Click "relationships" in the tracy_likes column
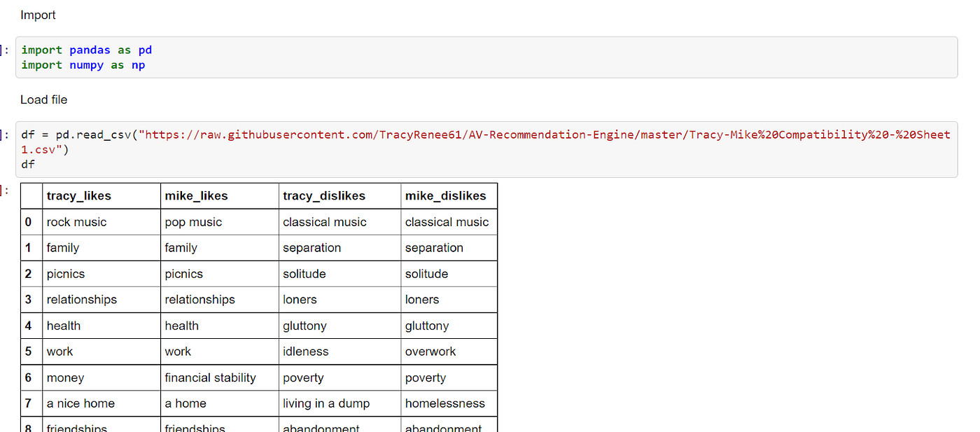 tap(82, 300)
